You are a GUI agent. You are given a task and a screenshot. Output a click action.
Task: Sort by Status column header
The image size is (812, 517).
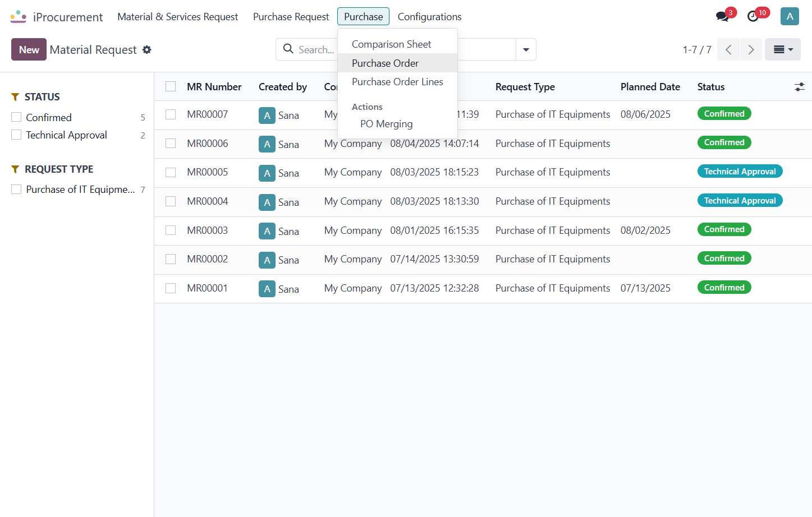click(x=711, y=87)
